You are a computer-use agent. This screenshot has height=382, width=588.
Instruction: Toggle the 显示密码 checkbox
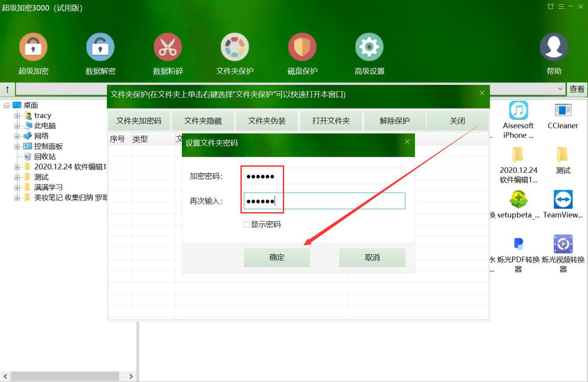point(247,224)
